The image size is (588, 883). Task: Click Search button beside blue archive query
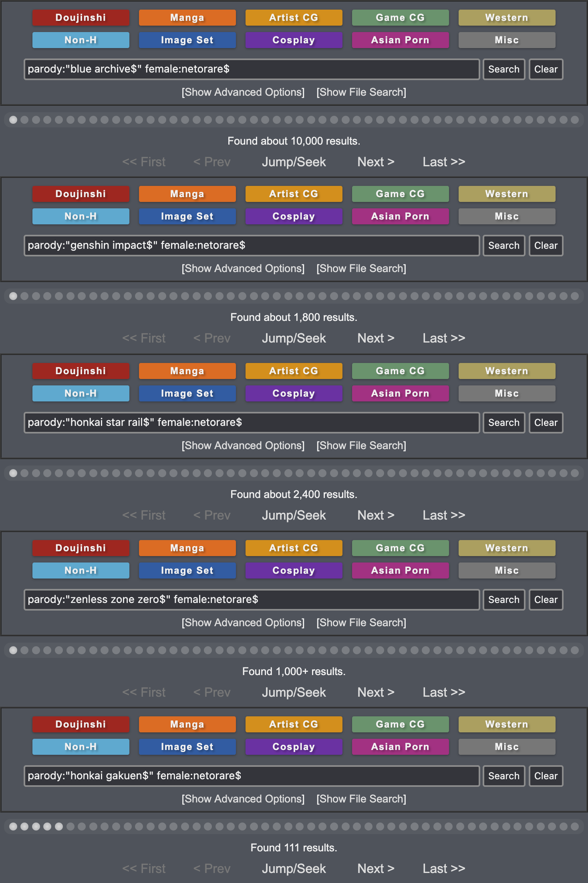(x=503, y=69)
